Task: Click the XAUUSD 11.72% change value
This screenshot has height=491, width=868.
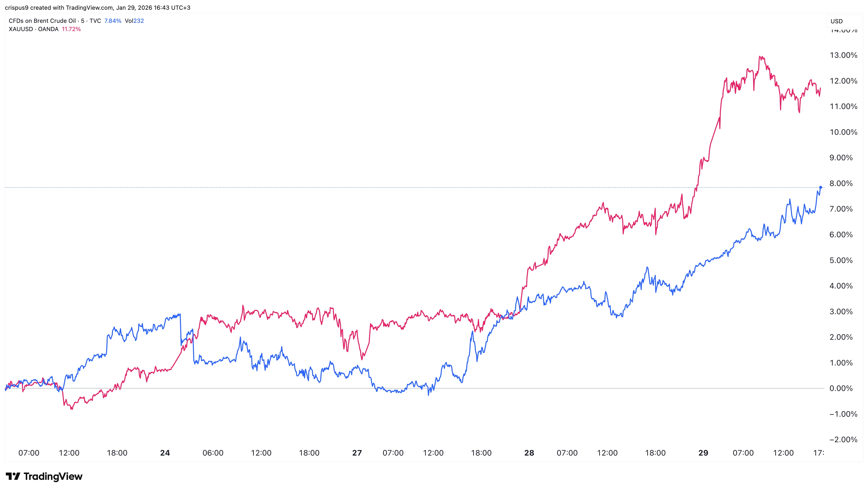Action: (71, 29)
